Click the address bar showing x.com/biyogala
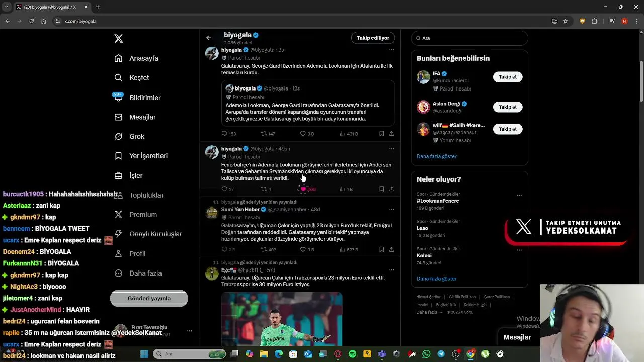The height and width of the screenshot is (362, 644). [301, 21]
